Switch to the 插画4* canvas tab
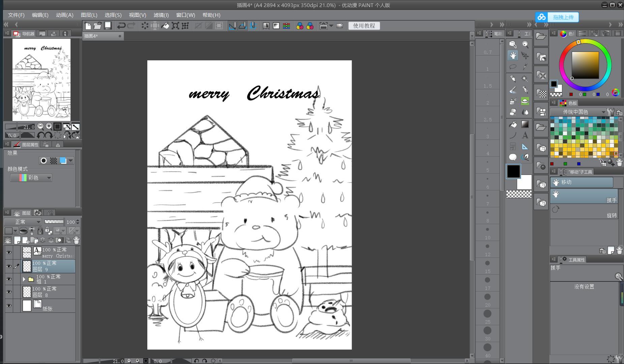 click(x=102, y=36)
